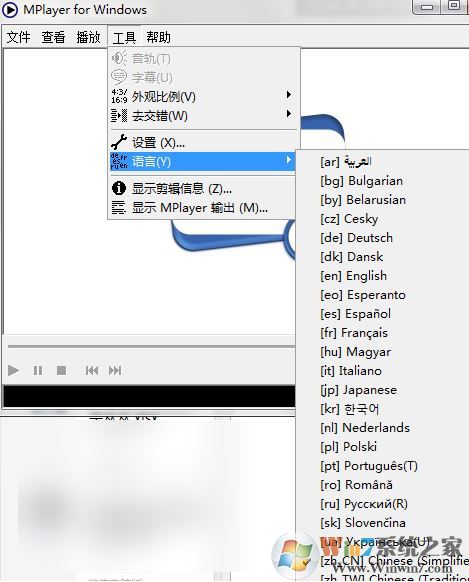Maximize the MPlayer window
Screen dimensions: 469x582
[x=453, y=6]
